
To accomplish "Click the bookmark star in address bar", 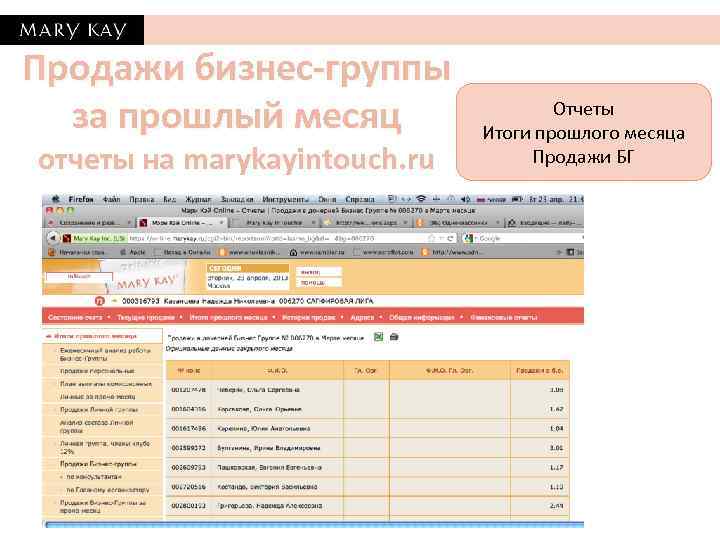I will coord(431,238).
